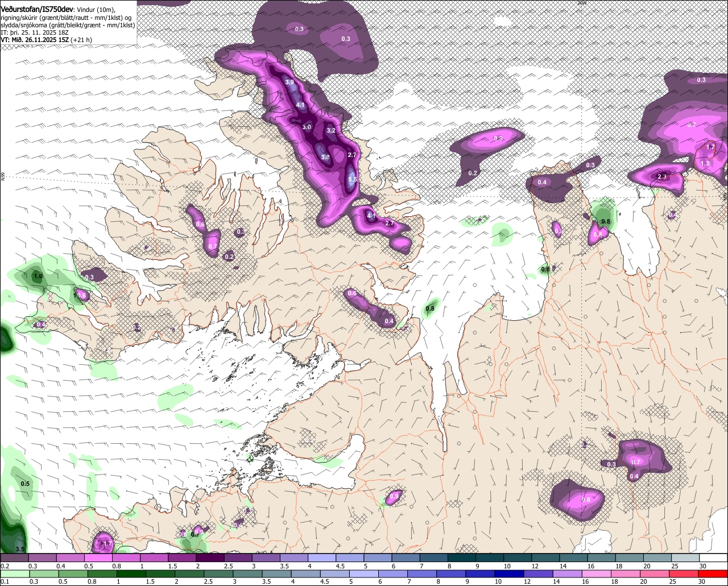Click the 3.2 value in the purple band
Image resolution: width=728 pixels, height=586 pixels.
click(332, 131)
